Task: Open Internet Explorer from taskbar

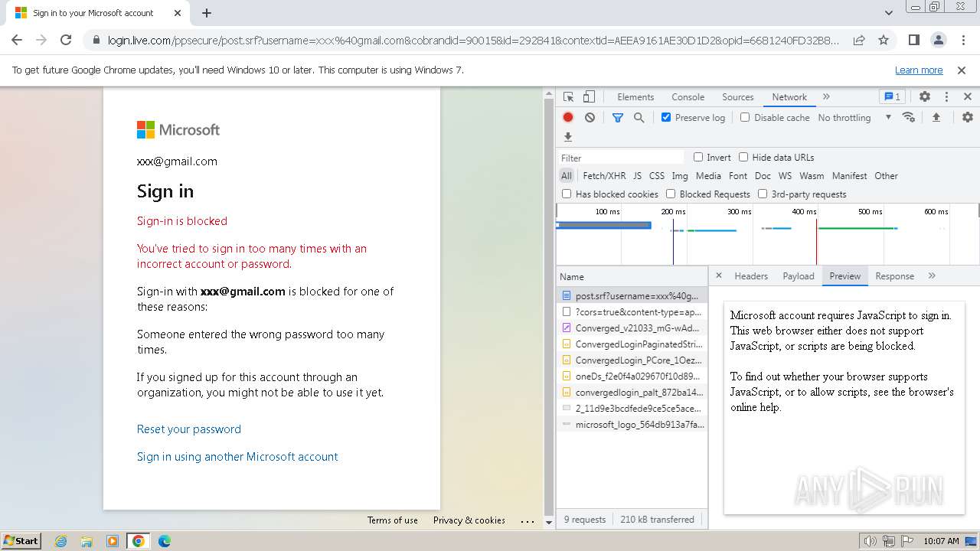Action: 61,541
